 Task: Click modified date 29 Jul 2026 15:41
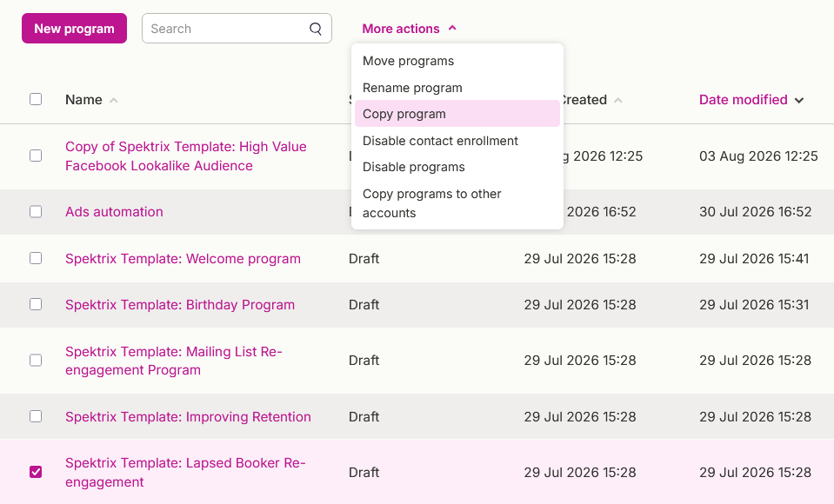pos(754,258)
